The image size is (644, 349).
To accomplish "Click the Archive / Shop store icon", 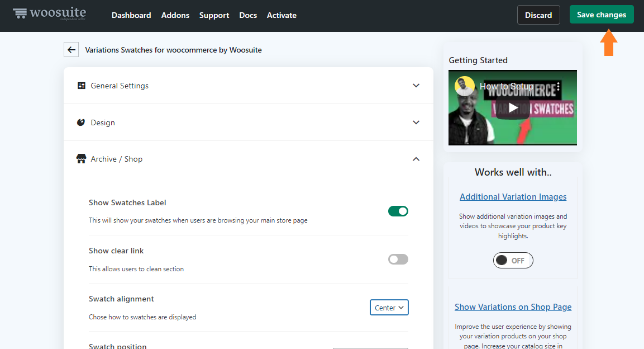I will [82, 159].
